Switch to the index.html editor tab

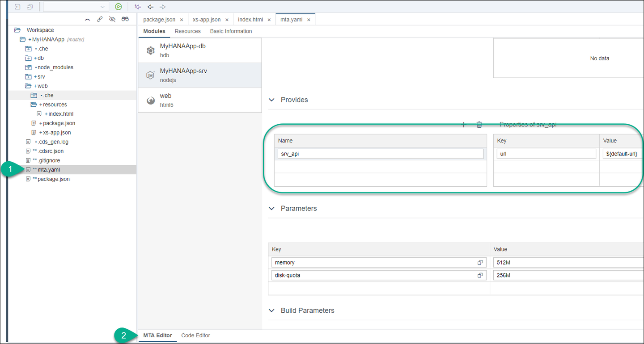pyautogui.click(x=250, y=20)
